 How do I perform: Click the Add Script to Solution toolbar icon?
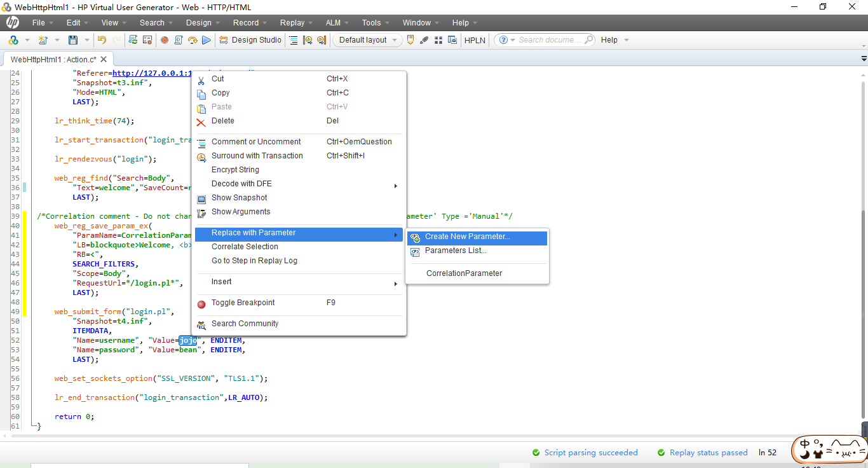coord(13,40)
